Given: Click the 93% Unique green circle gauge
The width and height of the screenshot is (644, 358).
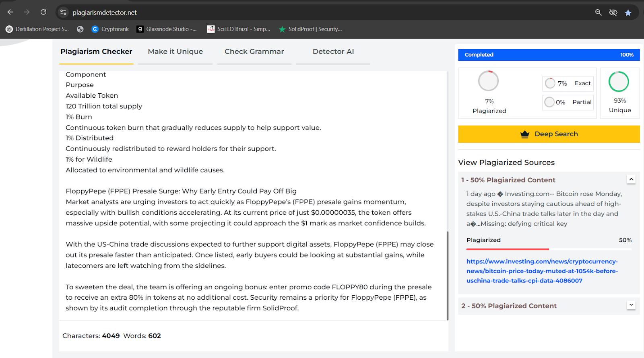Looking at the screenshot, I should (619, 82).
